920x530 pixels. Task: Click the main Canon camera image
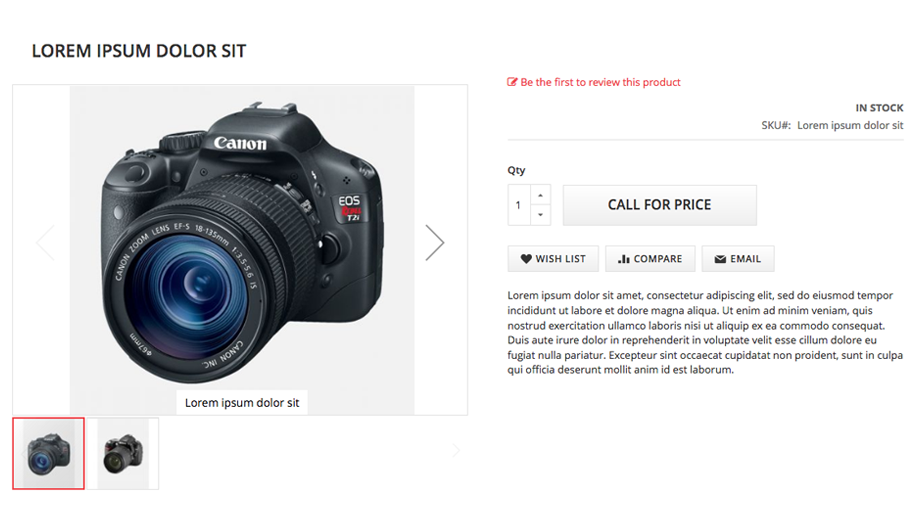coord(242,241)
